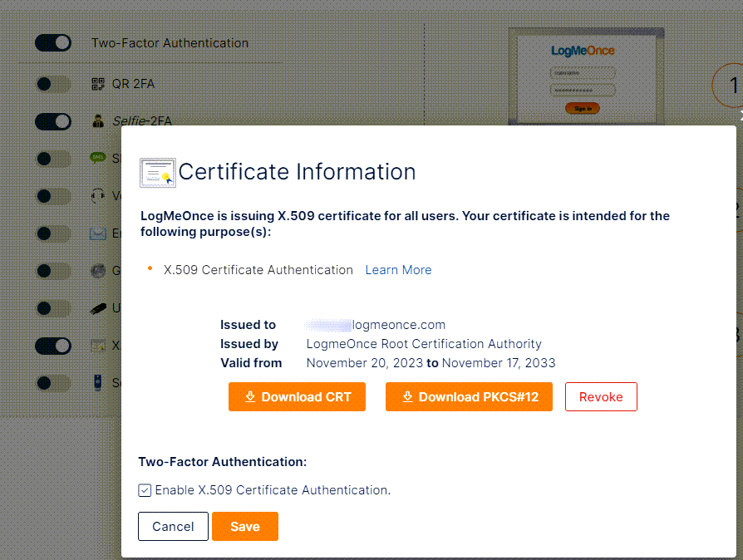The image size is (743, 560).
Task: Toggle the Two-Factor Authentication switch off
Action: pyautogui.click(x=52, y=42)
